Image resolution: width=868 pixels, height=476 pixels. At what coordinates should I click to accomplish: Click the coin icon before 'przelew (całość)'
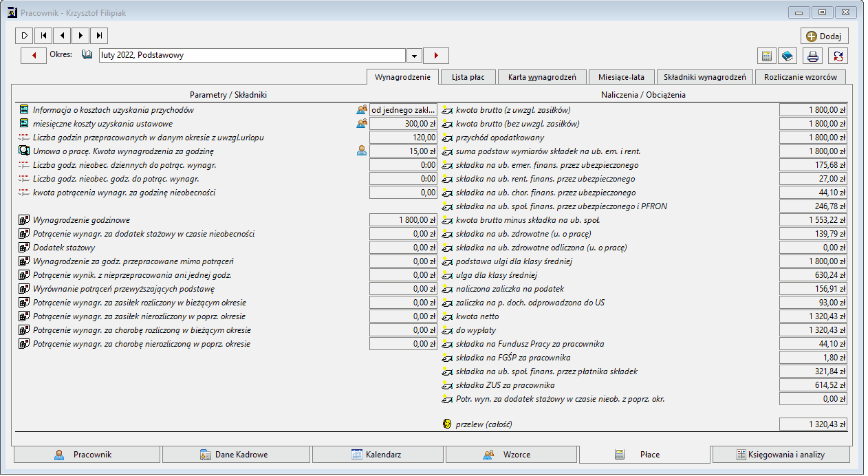coord(447,424)
